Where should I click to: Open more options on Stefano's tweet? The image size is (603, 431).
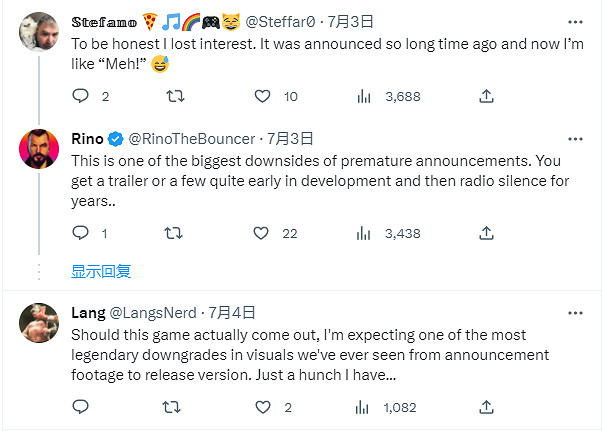[574, 20]
